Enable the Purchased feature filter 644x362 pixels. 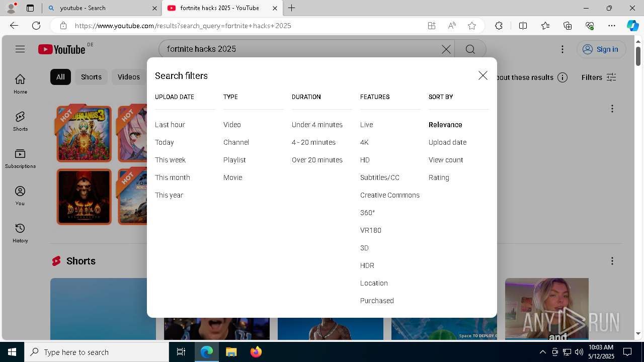coord(377,301)
